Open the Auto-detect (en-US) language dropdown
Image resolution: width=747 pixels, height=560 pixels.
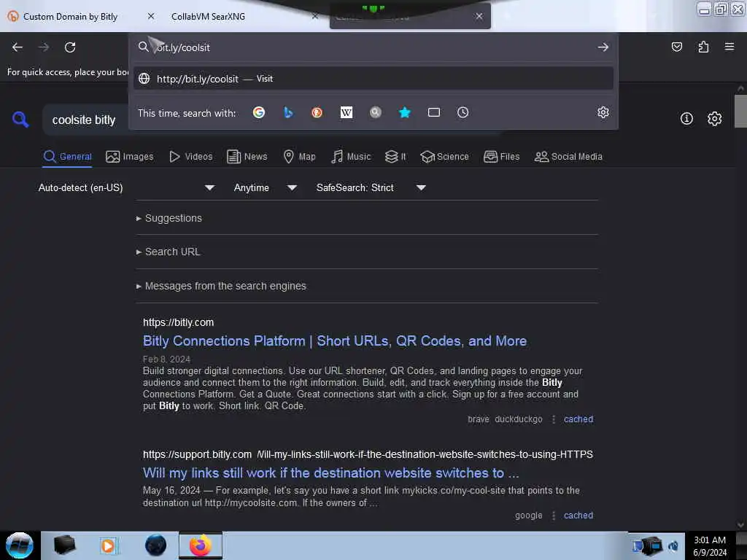click(127, 187)
